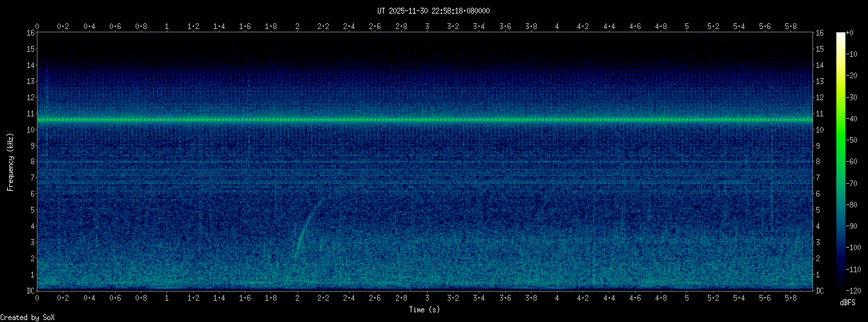This screenshot has height=322, width=868.
Task: Click the 3 second mark on bottom time axis
Action: tap(427, 299)
